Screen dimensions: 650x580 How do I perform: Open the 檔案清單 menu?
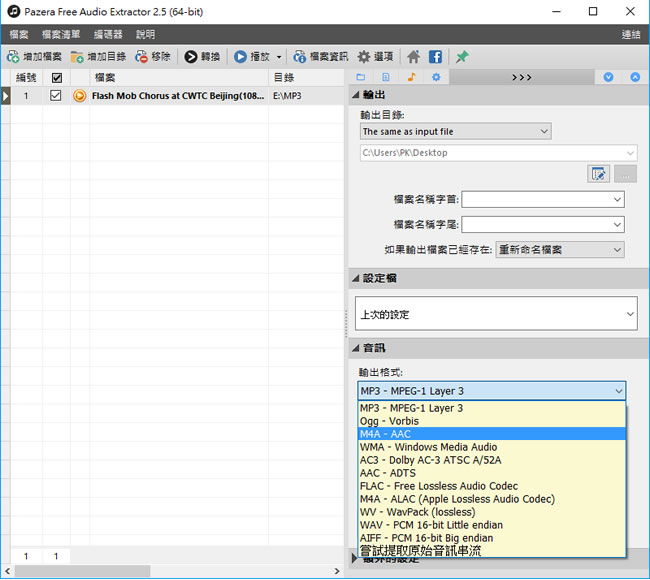pyautogui.click(x=61, y=34)
